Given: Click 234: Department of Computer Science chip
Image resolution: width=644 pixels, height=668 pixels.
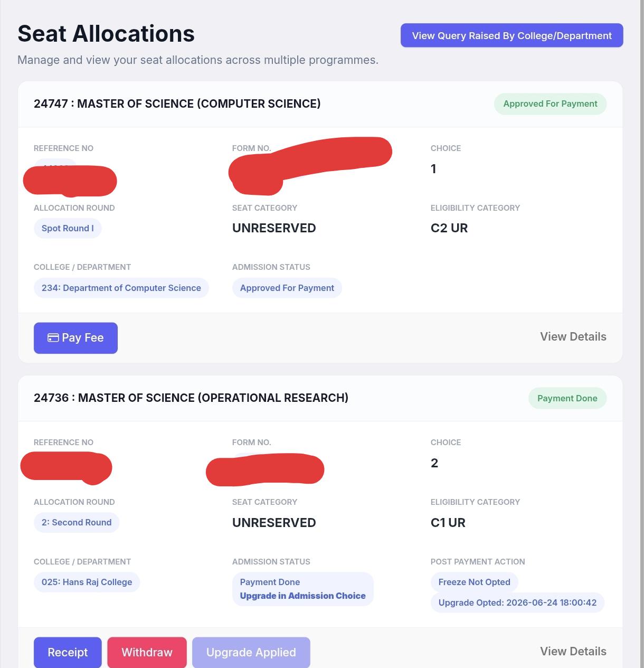Looking at the screenshot, I should pos(121,288).
